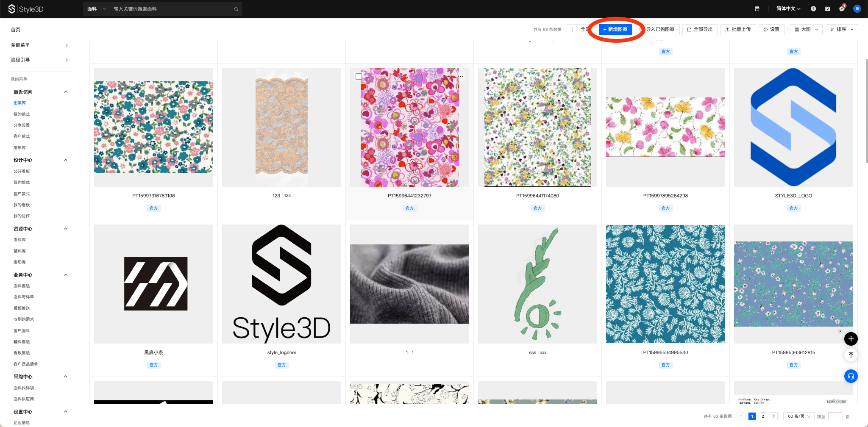
Task: Collapse the 采购中心 section
Action: click(66, 377)
